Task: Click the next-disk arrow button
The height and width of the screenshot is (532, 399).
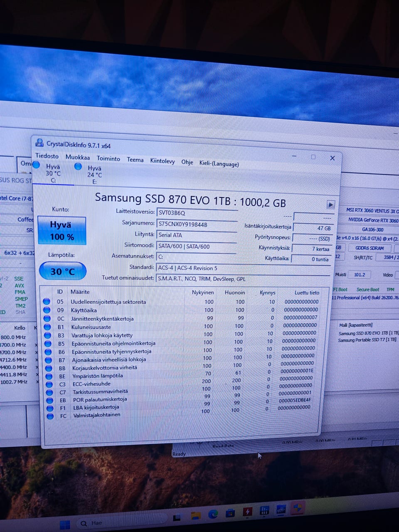Action: 331,204
